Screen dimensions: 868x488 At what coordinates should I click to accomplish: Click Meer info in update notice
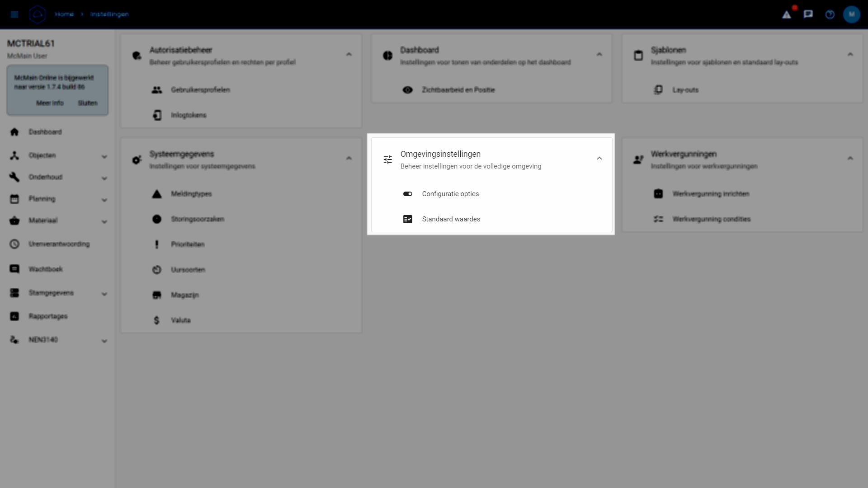click(x=50, y=103)
